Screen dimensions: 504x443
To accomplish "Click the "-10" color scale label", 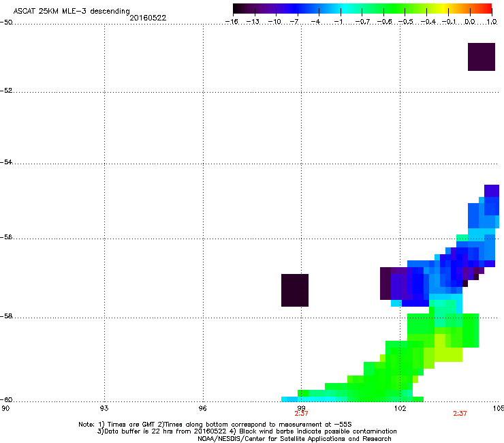I will (x=274, y=22).
